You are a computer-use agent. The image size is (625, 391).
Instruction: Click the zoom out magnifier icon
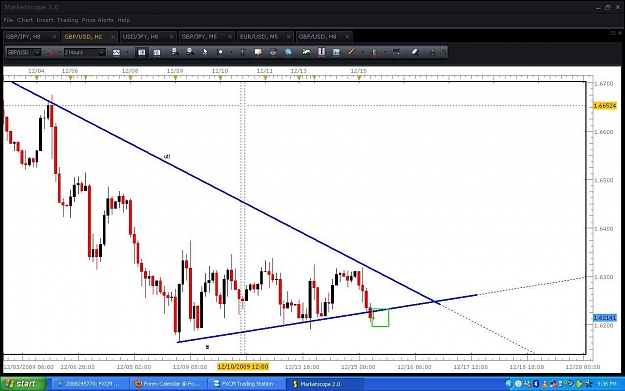pyautogui.click(x=190, y=52)
